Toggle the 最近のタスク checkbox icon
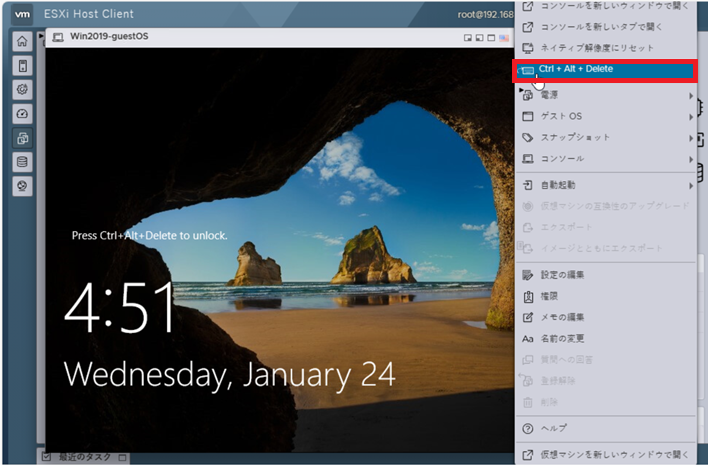708x465 pixels. (47, 457)
